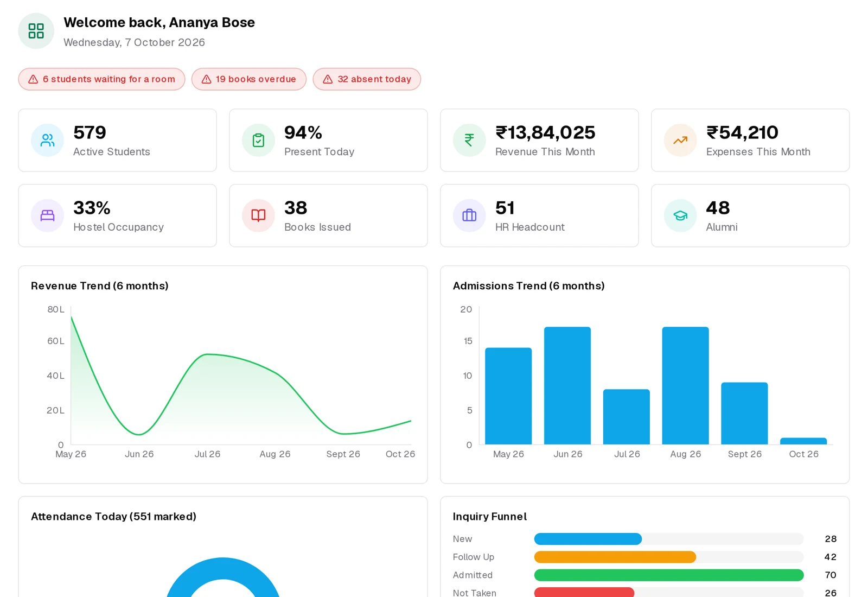Click the 'Attendance Today (551 marked)' heading
868x597 pixels.
pos(113,517)
